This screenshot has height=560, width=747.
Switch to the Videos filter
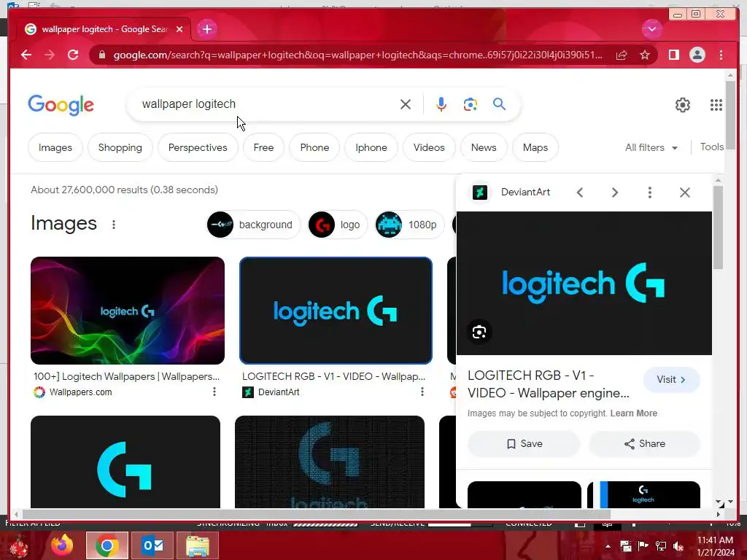point(429,147)
